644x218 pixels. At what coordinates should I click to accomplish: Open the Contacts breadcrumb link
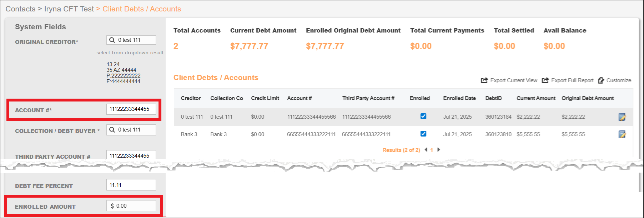[20, 9]
